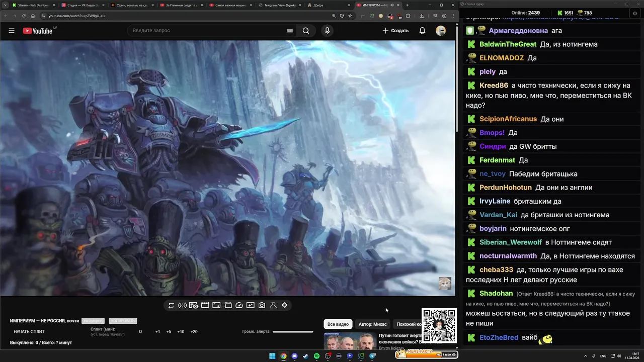Select the Все видео filter chip
Image resolution: width=644 pixels, height=362 pixels.
tap(338, 324)
